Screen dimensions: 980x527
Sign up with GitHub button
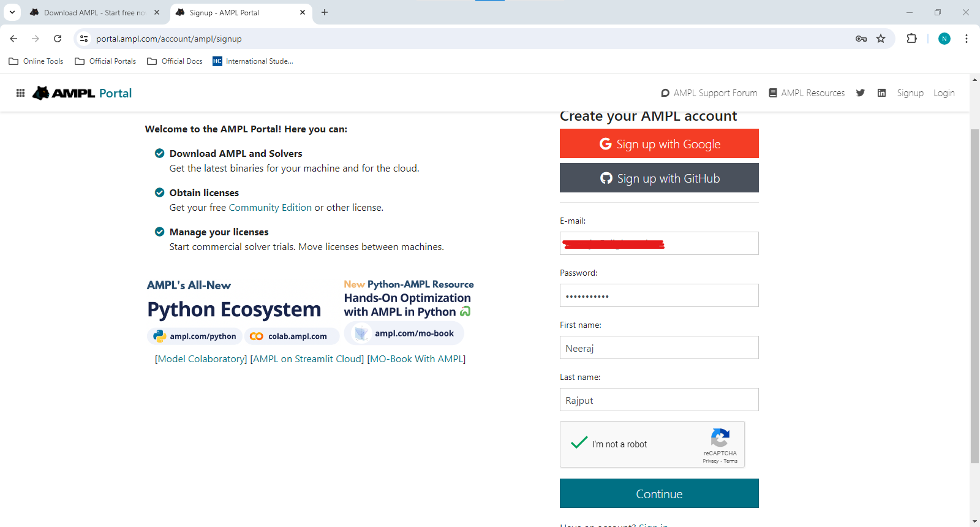659,178
